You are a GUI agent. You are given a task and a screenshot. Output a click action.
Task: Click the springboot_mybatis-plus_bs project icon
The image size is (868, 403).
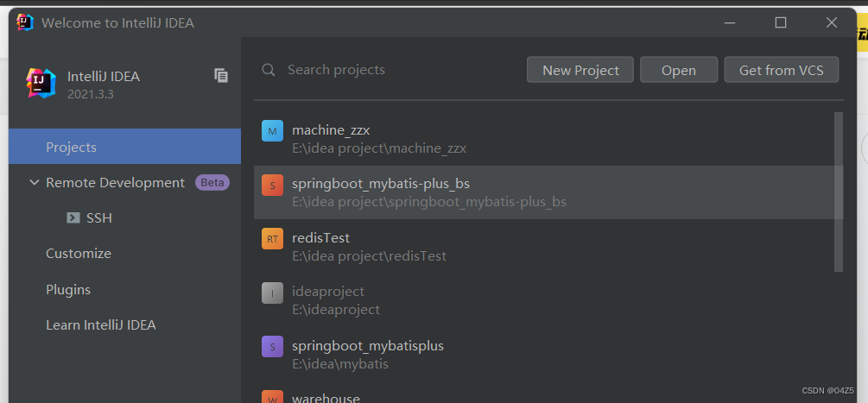pos(272,185)
